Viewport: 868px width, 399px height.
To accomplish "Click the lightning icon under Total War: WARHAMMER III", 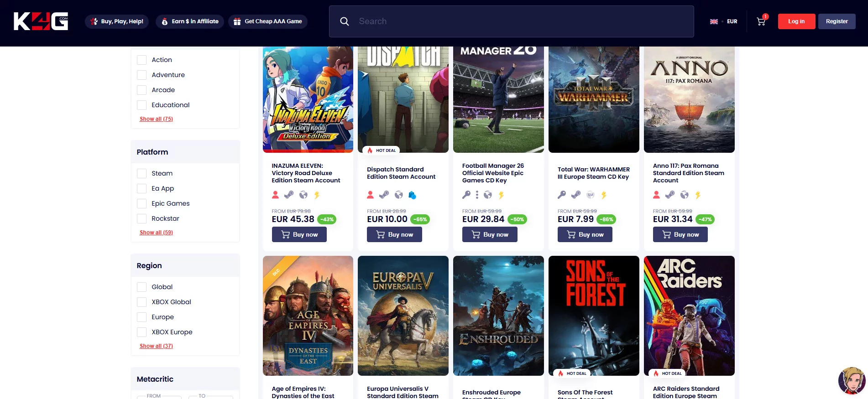I will (604, 195).
